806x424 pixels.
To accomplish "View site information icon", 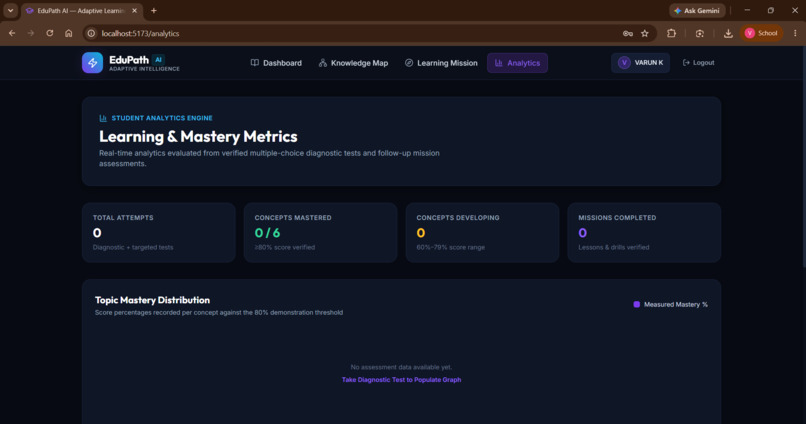I will click(x=91, y=33).
